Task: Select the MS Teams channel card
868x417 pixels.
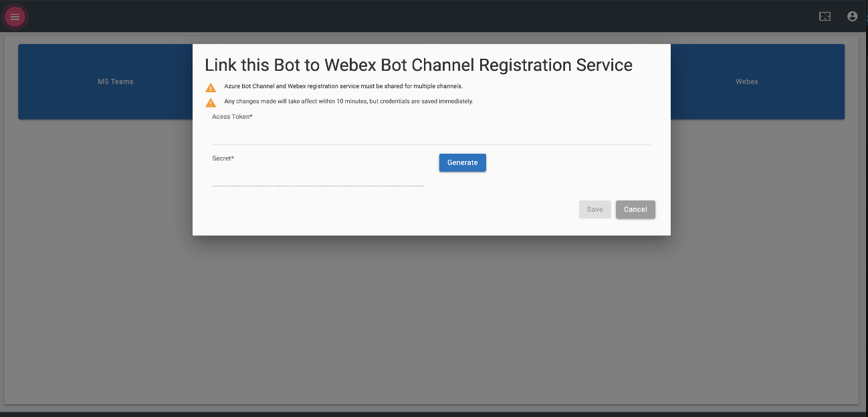Action: 105,82
